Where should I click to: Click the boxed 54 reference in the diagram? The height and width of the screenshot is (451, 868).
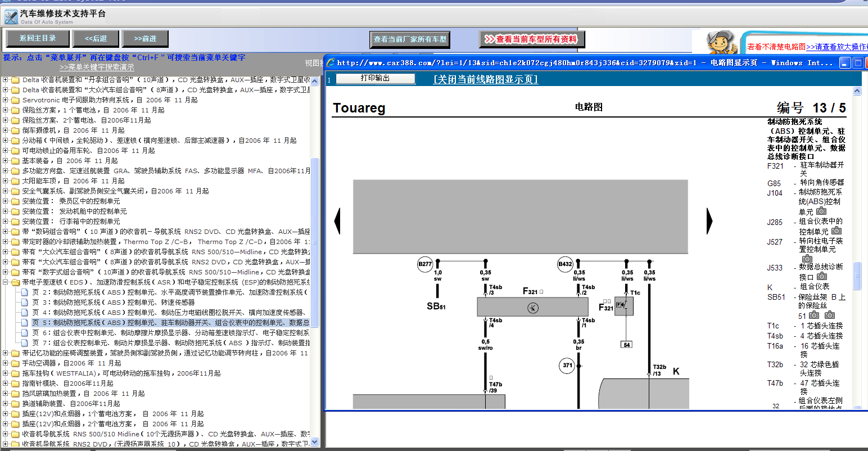(x=626, y=345)
